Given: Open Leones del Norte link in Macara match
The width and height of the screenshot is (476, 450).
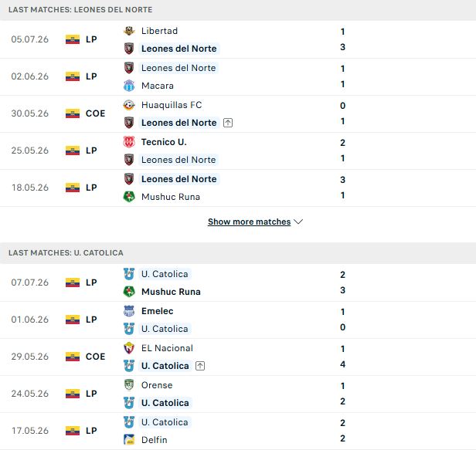Looking at the screenshot, I should [x=178, y=68].
